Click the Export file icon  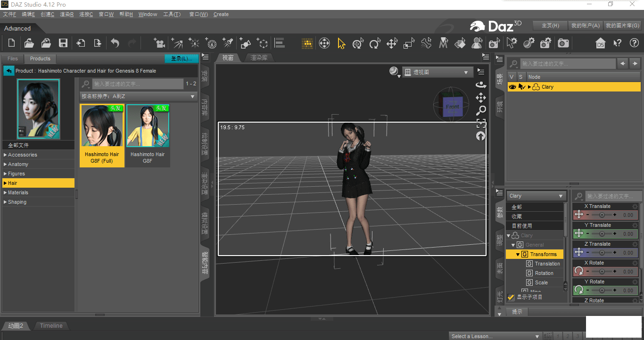[x=97, y=43]
